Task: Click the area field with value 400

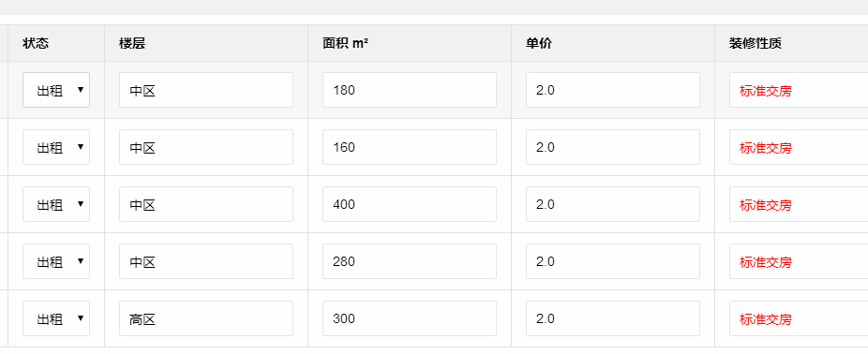Action: [410, 204]
